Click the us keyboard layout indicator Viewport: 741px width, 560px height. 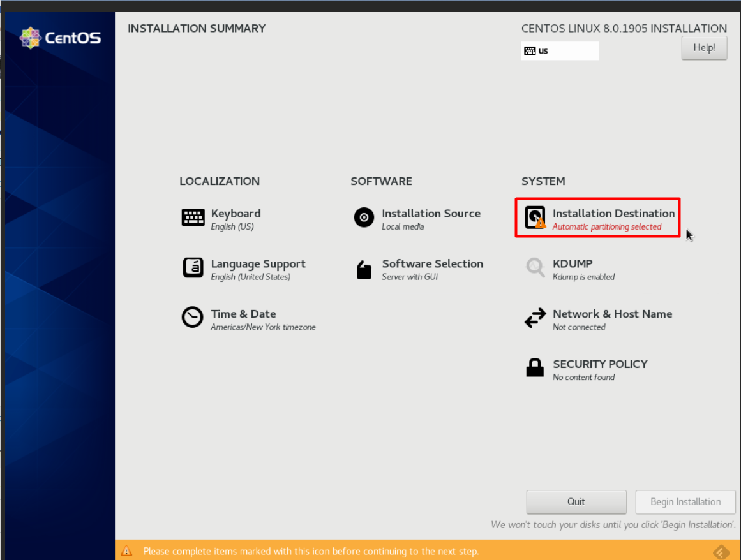(x=560, y=51)
